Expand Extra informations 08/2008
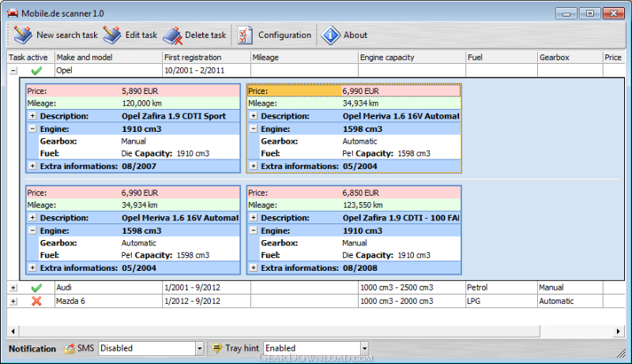Image resolution: width=632 pixels, height=364 pixels. click(253, 268)
